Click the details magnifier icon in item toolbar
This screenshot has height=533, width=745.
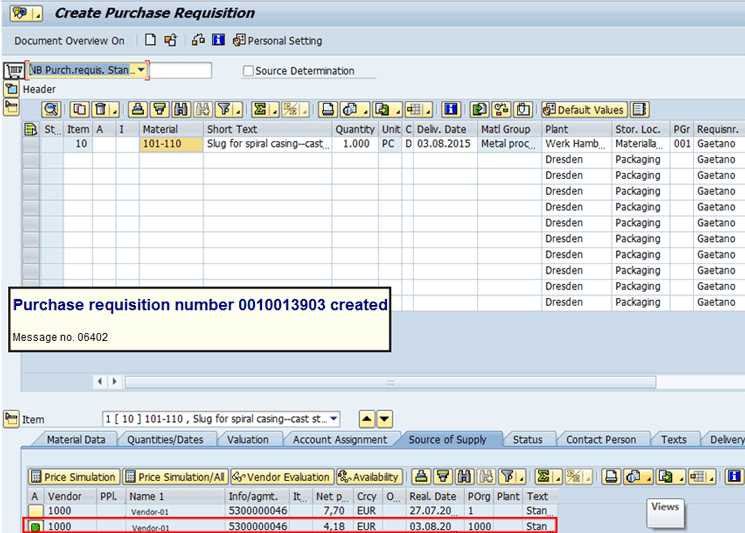[50, 110]
